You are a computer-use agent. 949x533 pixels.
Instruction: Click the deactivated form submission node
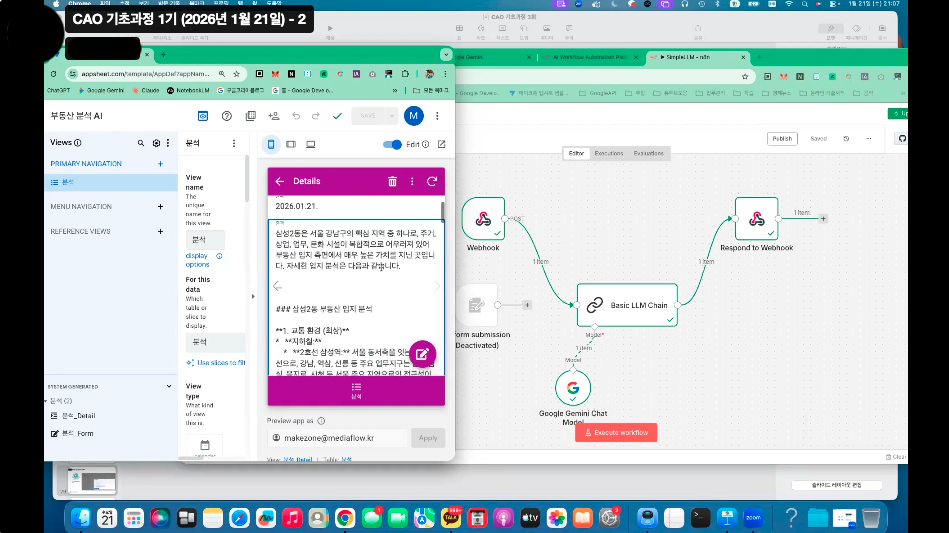[476, 306]
